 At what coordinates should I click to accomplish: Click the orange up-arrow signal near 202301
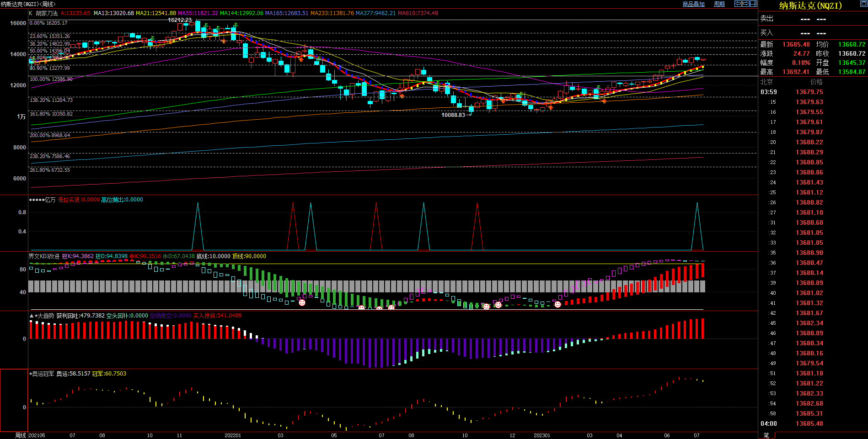551,107
